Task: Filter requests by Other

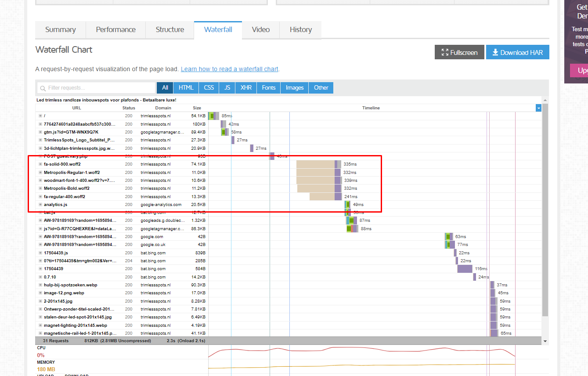Action: 321,88
